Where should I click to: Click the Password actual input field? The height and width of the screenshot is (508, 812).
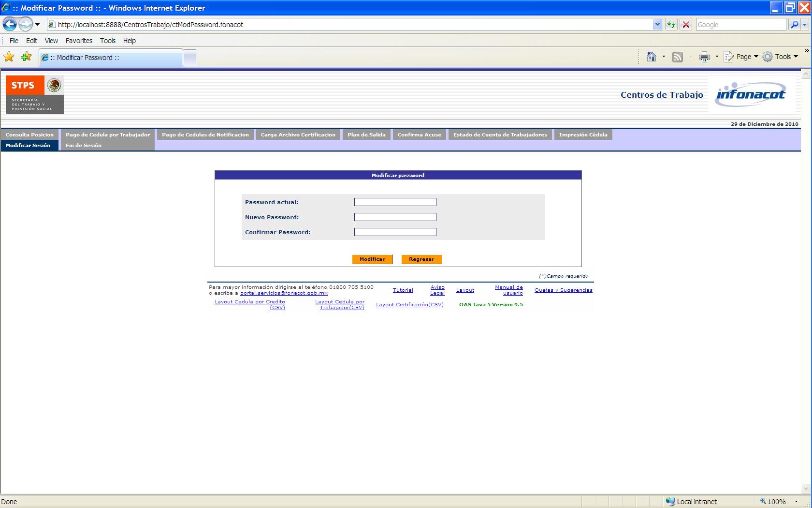(x=395, y=202)
